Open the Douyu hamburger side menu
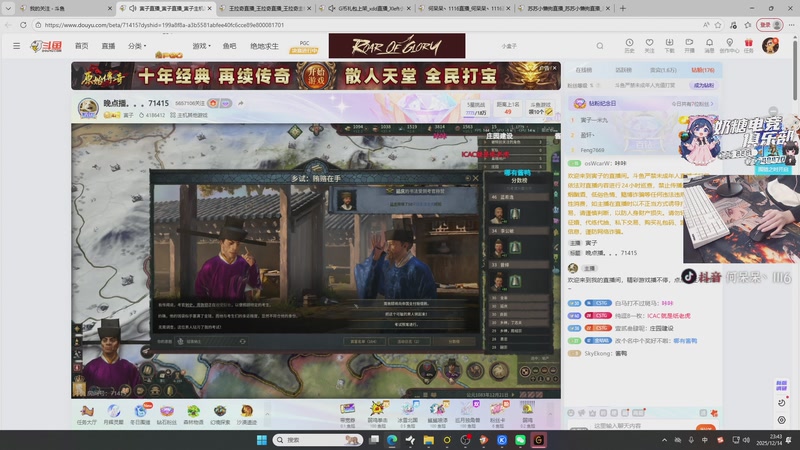 point(16,46)
